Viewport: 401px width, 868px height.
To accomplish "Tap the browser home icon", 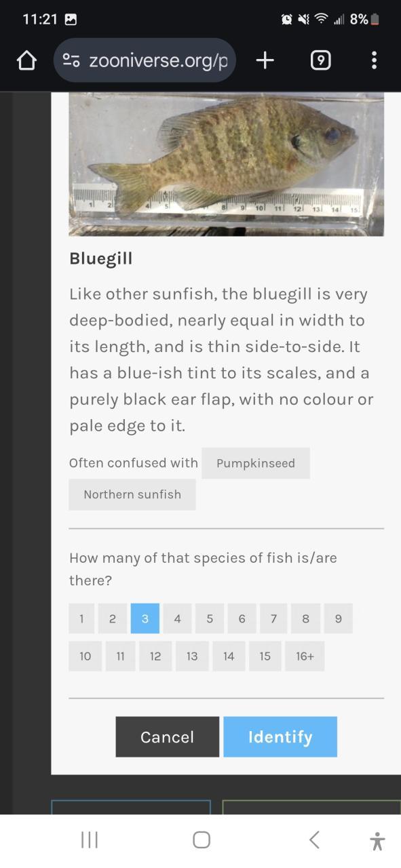I will point(26,61).
